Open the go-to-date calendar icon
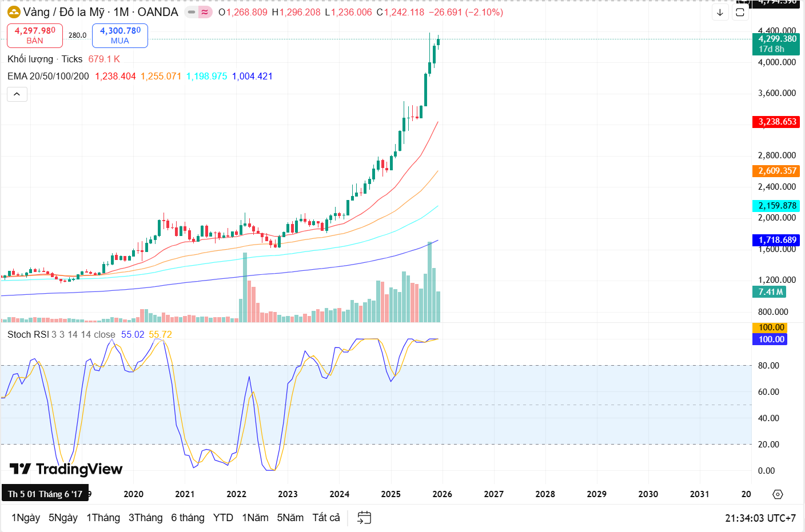The height and width of the screenshot is (532, 805). pyautogui.click(x=364, y=518)
